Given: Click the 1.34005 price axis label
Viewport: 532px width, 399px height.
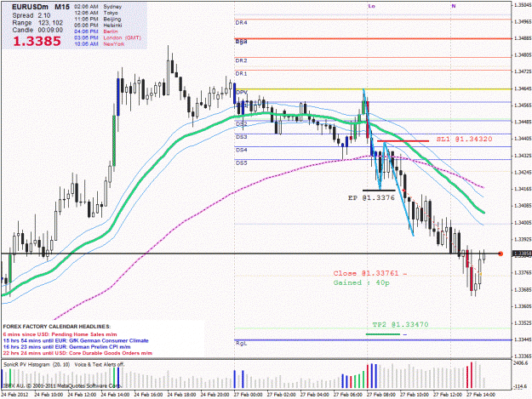Looking at the screenshot, I should [x=523, y=223].
